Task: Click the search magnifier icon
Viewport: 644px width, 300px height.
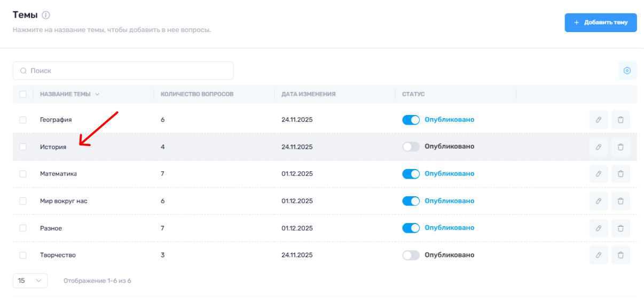Action: 23,71
